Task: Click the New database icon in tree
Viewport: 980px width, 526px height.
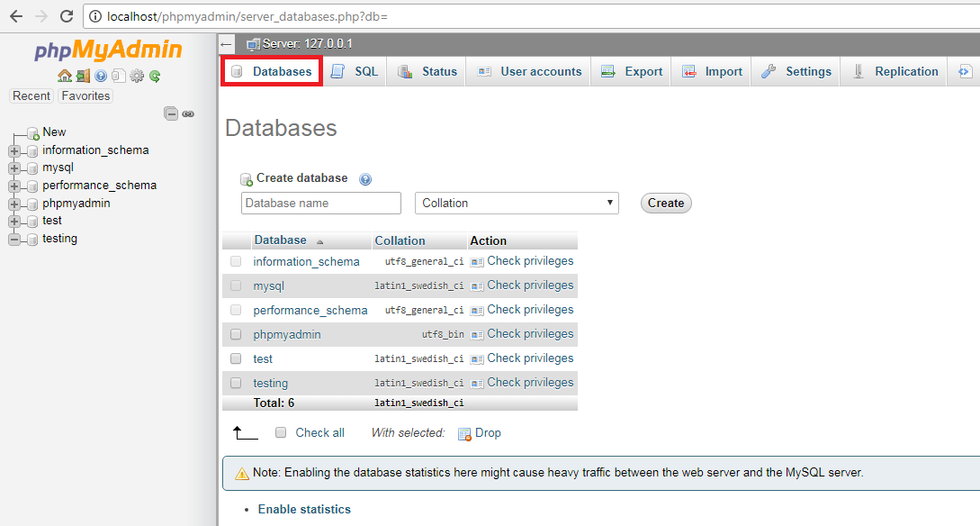Action: (x=33, y=133)
